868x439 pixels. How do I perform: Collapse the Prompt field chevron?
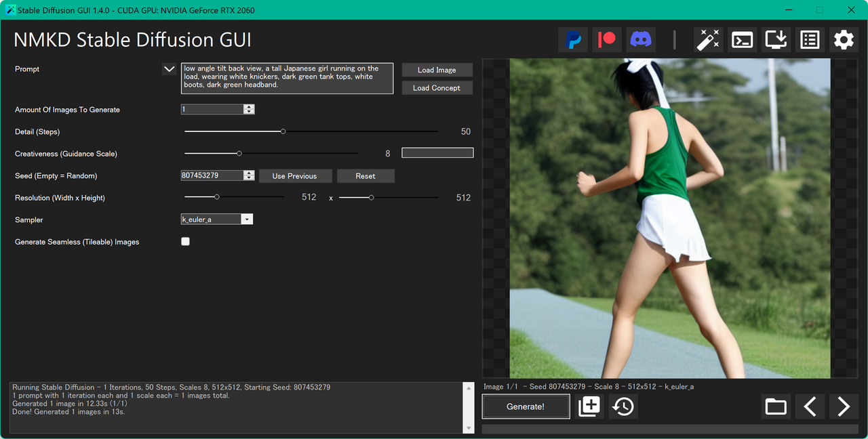pyautogui.click(x=169, y=68)
